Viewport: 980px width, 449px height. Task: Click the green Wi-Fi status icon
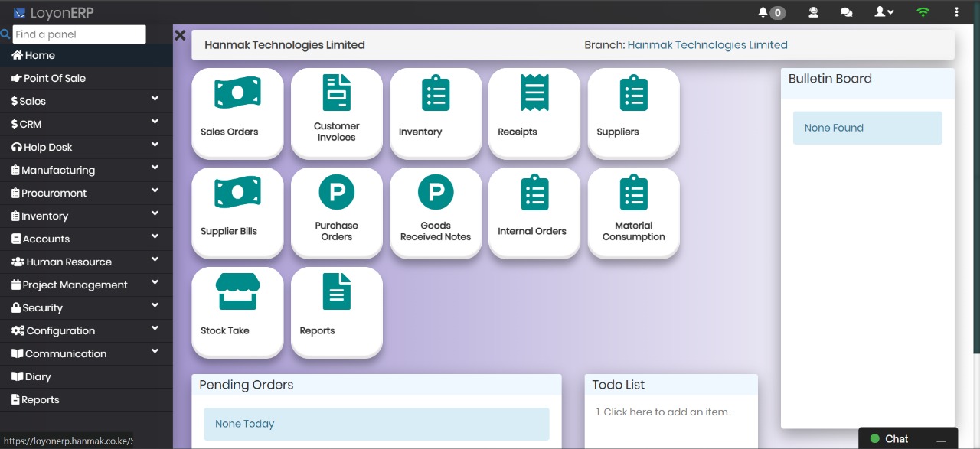(923, 12)
